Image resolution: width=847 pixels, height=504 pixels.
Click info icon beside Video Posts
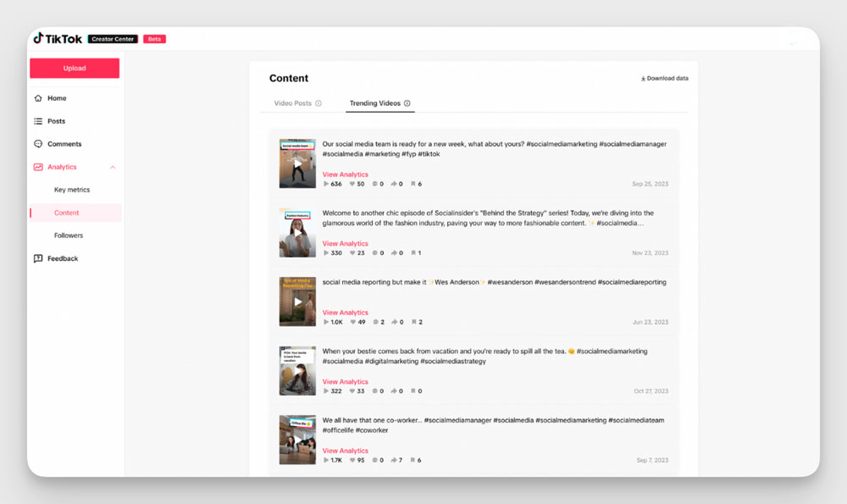tap(318, 103)
